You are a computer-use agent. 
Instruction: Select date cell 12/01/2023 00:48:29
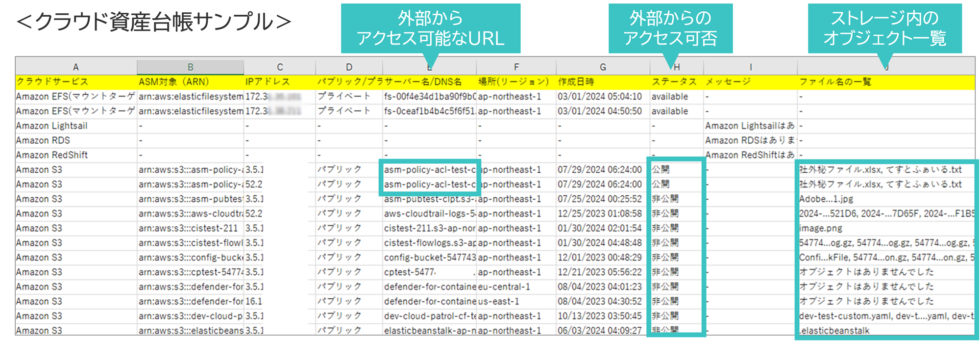tap(603, 258)
